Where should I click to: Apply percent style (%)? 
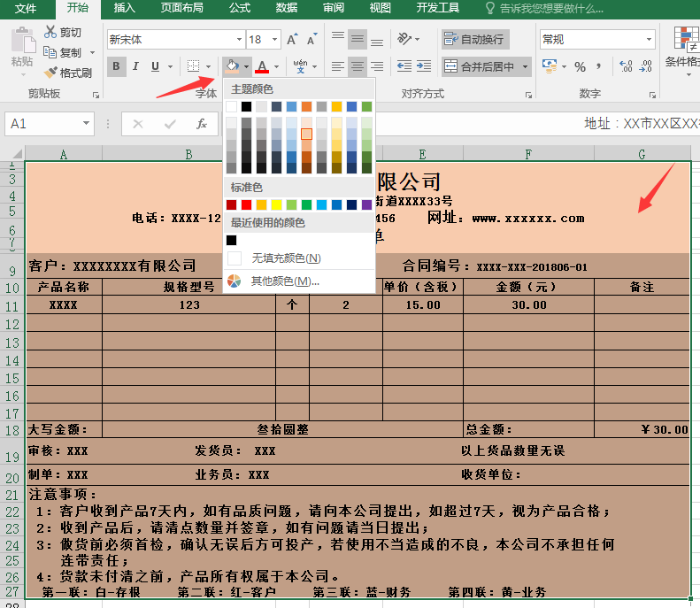pyautogui.click(x=580, y=66)
